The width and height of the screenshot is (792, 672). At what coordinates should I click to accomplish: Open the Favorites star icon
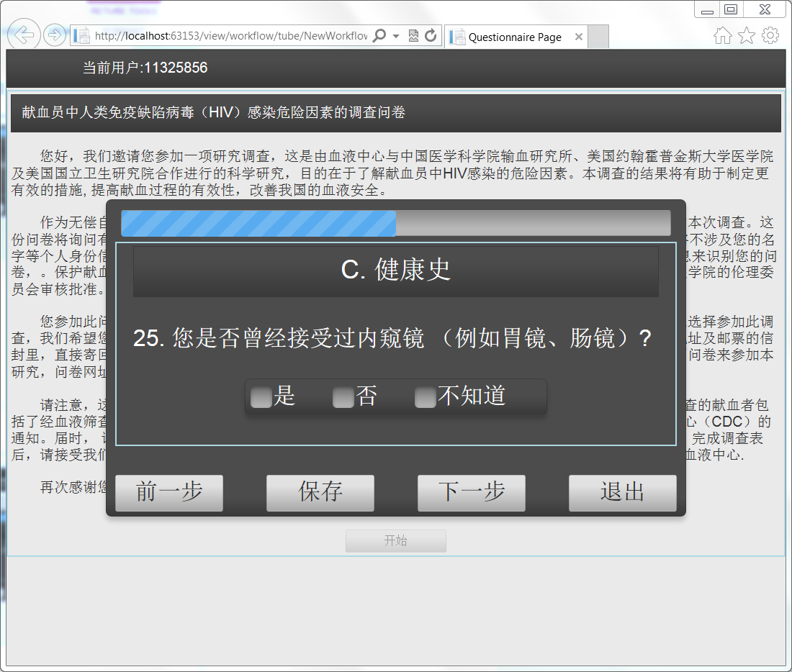747,36
